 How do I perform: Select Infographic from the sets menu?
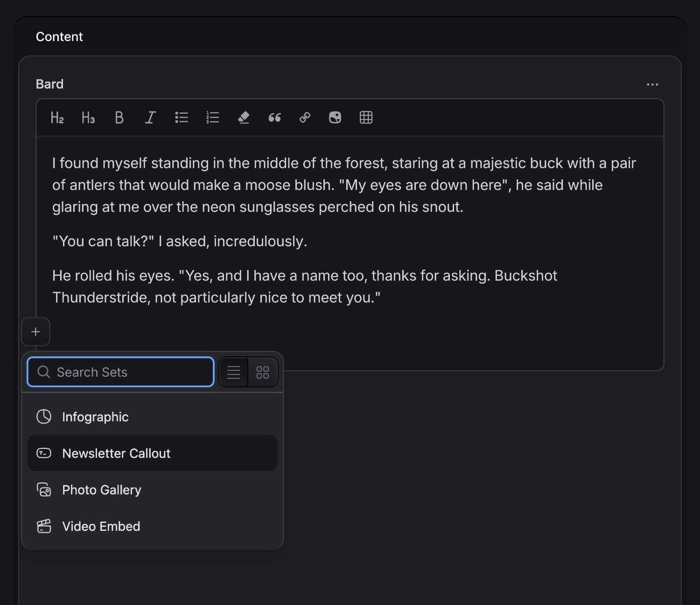tap(95, 417)
